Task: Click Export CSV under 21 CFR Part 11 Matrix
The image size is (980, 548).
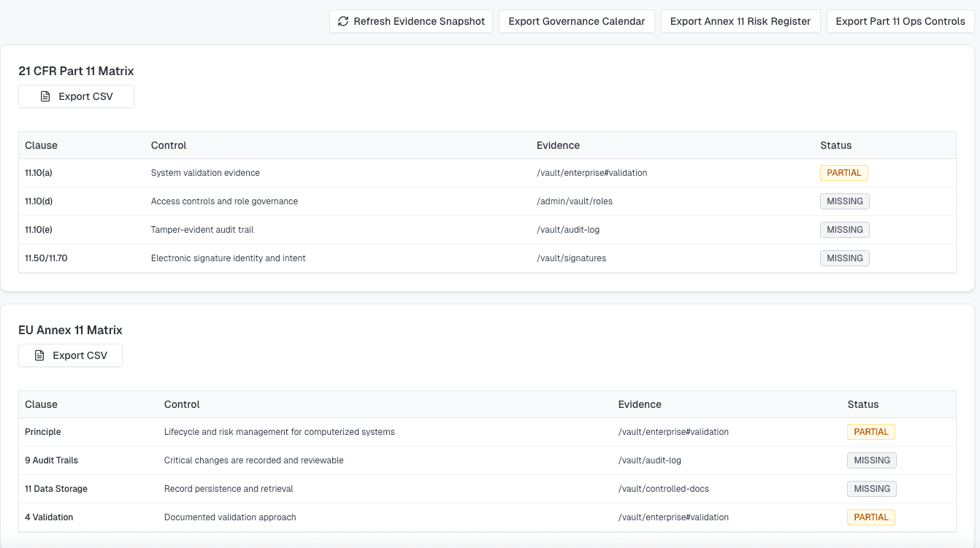Action: pyautogui.click(x=76, y=96)
